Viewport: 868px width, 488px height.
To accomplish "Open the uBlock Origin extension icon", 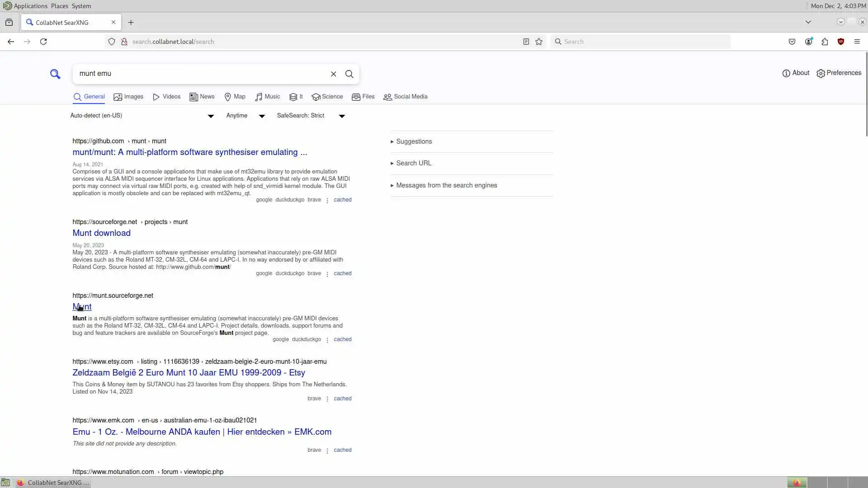I will point(840,42).
